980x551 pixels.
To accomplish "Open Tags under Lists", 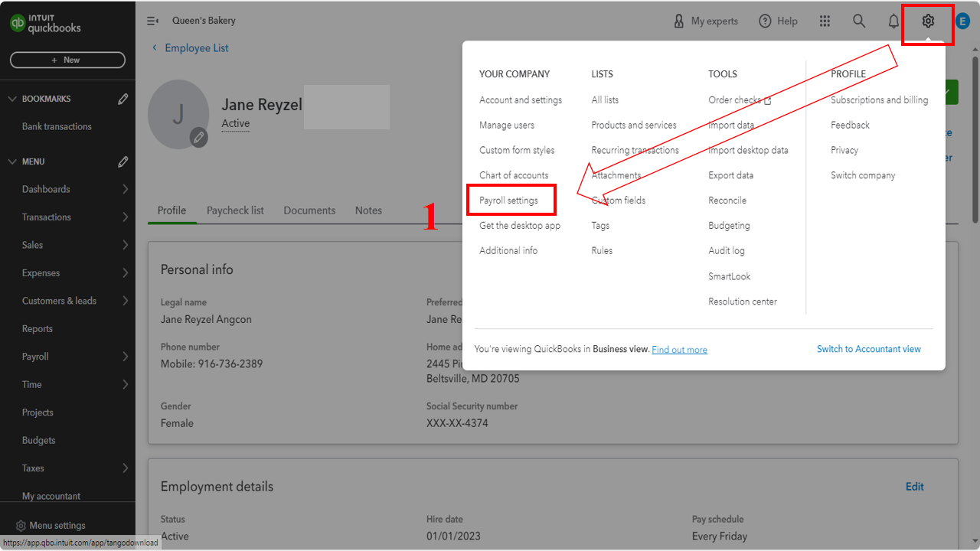I will (600, 226).
